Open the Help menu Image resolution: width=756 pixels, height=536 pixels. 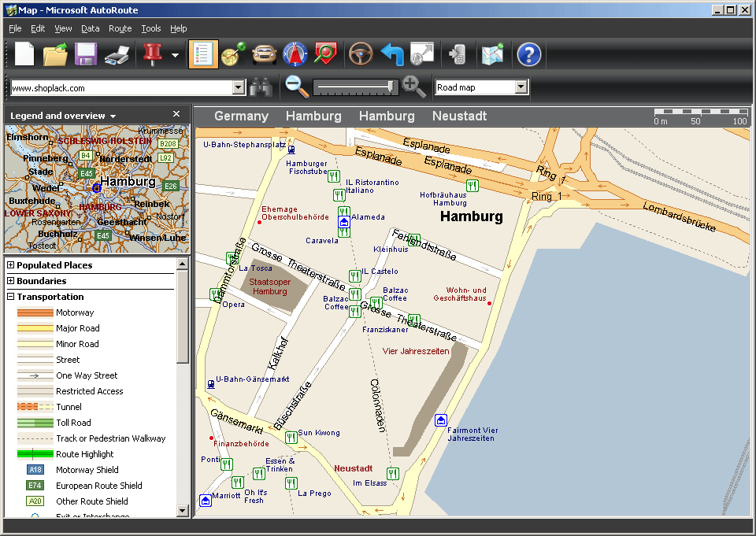(x=179, y=28)
